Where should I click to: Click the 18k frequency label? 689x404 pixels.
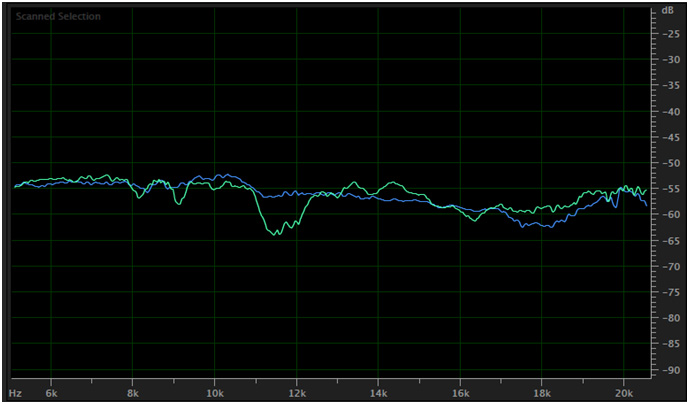click(x=542, y=392)
